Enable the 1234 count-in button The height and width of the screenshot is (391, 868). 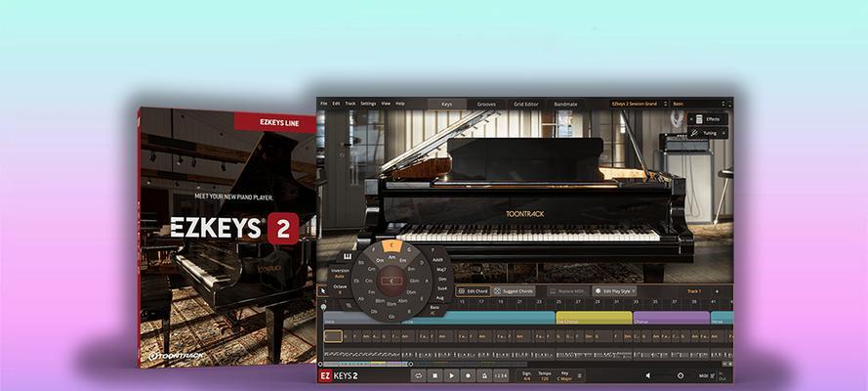tap(501, 375)
